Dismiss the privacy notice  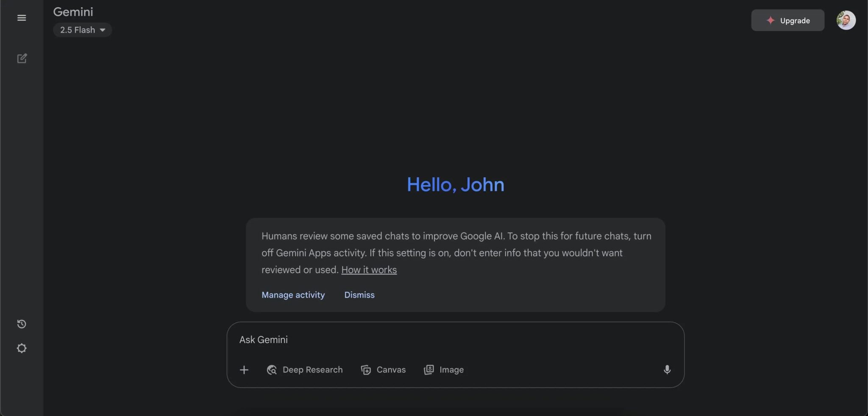(359, 295)
